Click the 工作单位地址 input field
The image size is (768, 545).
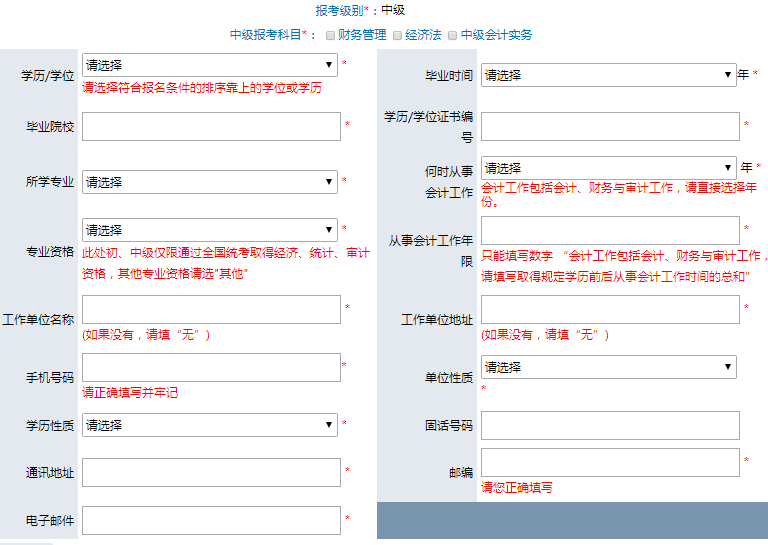tap(610, 309)
